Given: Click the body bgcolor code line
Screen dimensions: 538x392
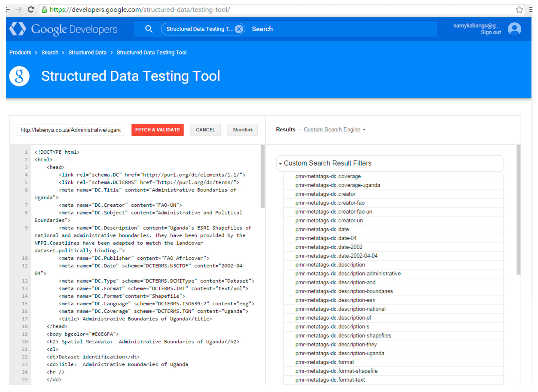Looking at the screenshot, I should (x=83, y=334).
